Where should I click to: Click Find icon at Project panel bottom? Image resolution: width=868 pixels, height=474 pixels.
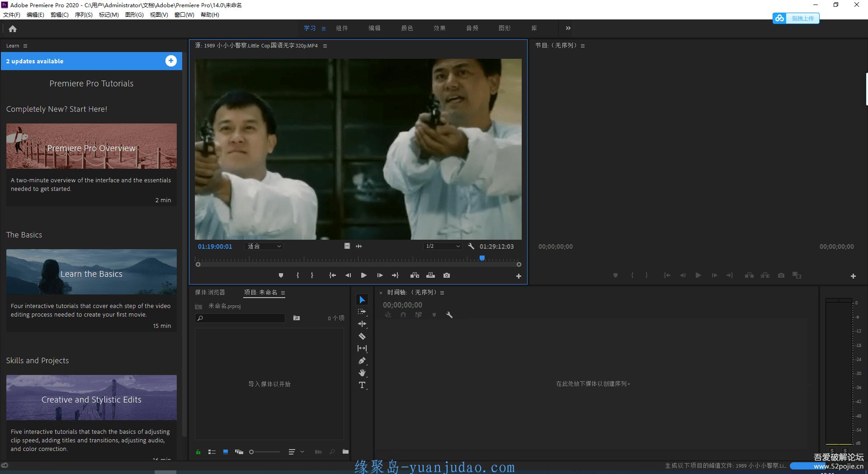coord(332,451)
